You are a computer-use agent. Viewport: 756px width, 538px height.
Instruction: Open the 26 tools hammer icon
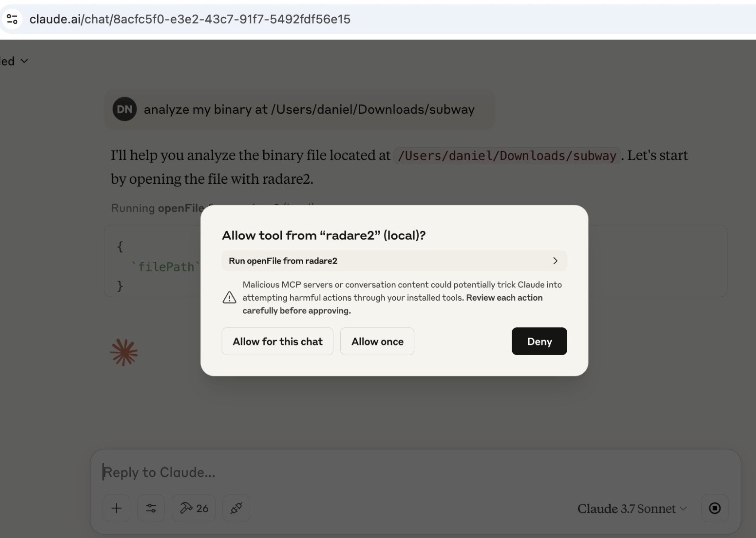click(194, 508)
